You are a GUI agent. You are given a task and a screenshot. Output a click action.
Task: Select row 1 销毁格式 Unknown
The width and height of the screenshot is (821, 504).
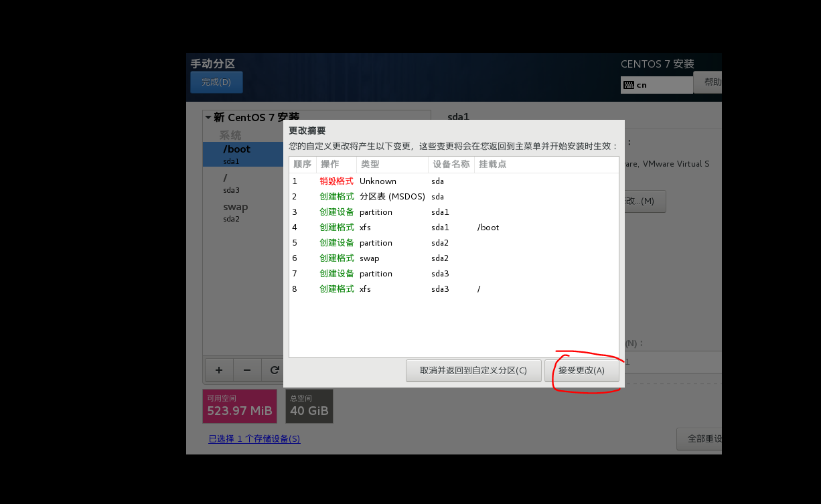point(454,181)
